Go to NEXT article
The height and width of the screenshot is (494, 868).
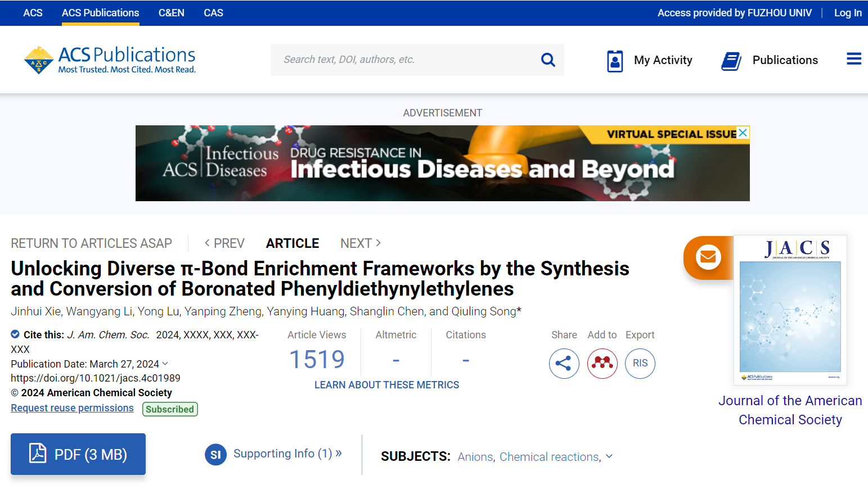coord(361,243)
